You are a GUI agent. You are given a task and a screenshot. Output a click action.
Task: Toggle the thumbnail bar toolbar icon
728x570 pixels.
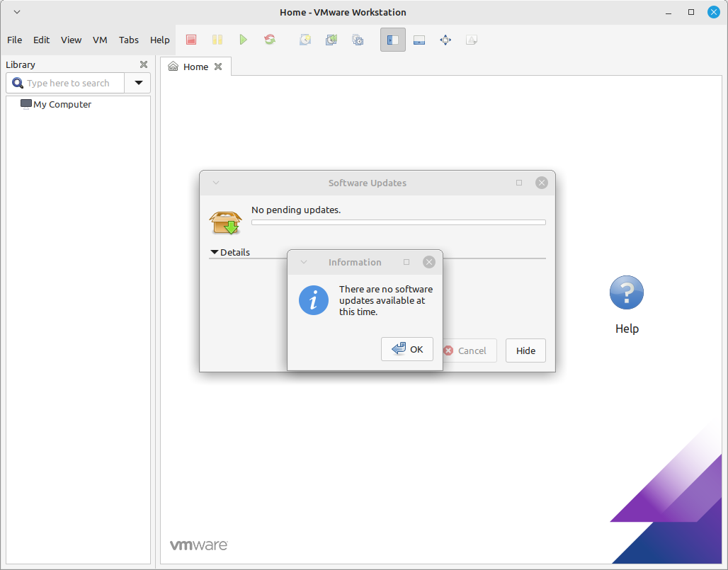pyautogui.click(x=419, y=40)
